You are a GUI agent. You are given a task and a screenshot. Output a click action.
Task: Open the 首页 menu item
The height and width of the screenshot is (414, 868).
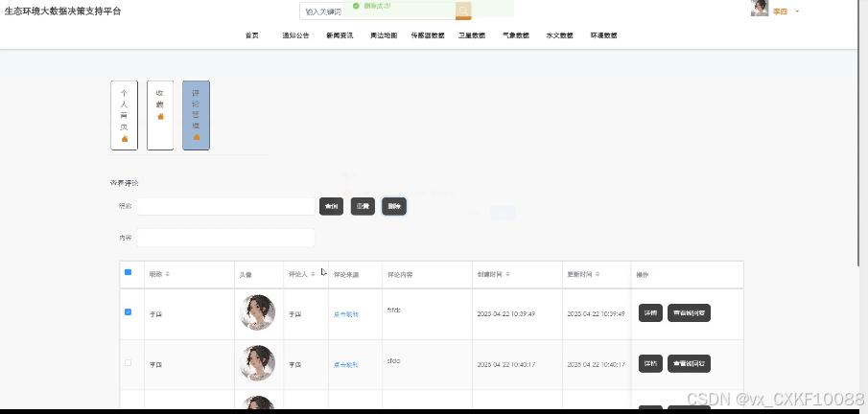coord(252,35)
